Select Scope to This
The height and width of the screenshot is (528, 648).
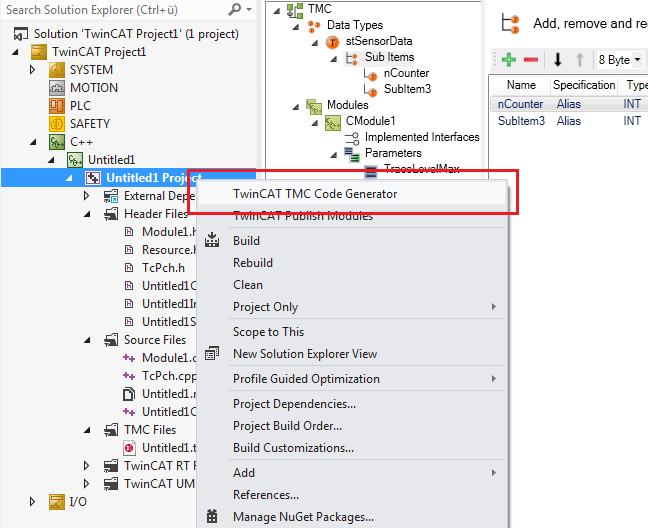(351, 332)
